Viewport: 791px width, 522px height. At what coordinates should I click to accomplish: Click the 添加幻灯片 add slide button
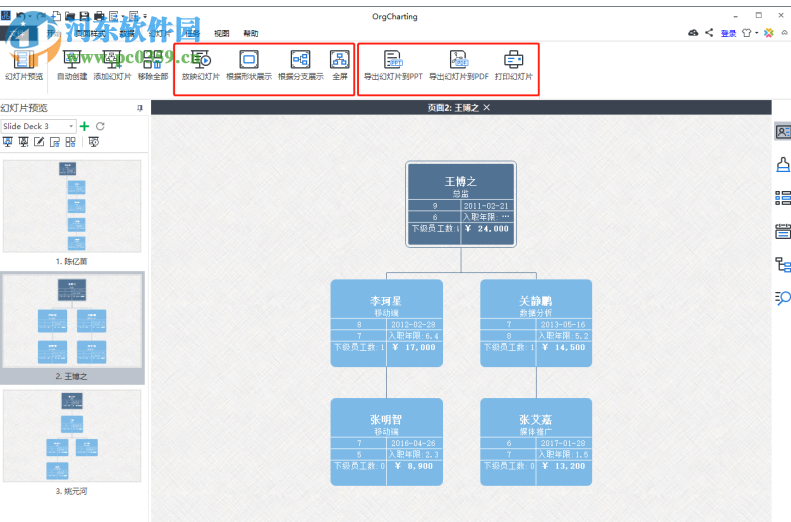112,66
